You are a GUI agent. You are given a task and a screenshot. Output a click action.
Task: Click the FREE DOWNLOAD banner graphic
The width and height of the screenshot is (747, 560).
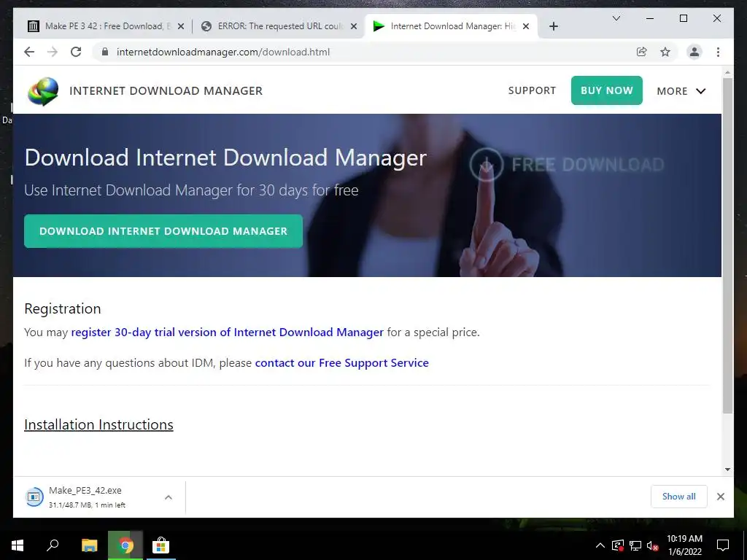(567, 164)
